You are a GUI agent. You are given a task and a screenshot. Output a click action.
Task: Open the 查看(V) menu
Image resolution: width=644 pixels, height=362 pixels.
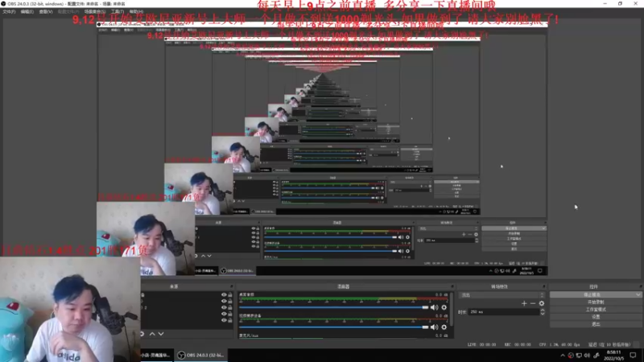click(46, 11)
